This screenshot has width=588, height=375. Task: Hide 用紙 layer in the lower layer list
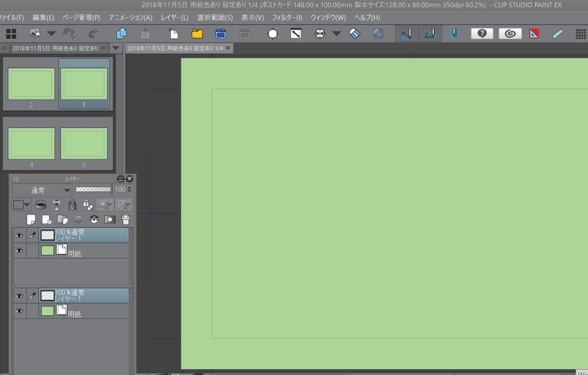(x=19, y=311)
